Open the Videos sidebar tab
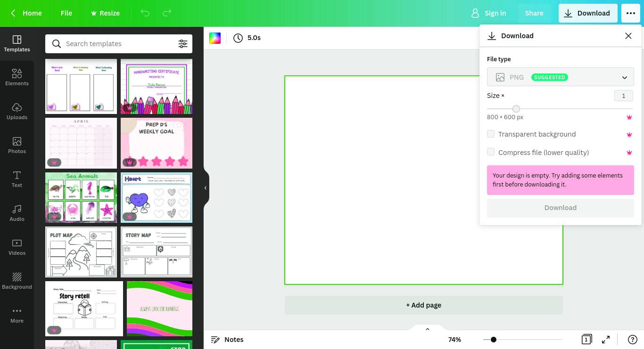 pyautogui.click(x=17, y=247)
